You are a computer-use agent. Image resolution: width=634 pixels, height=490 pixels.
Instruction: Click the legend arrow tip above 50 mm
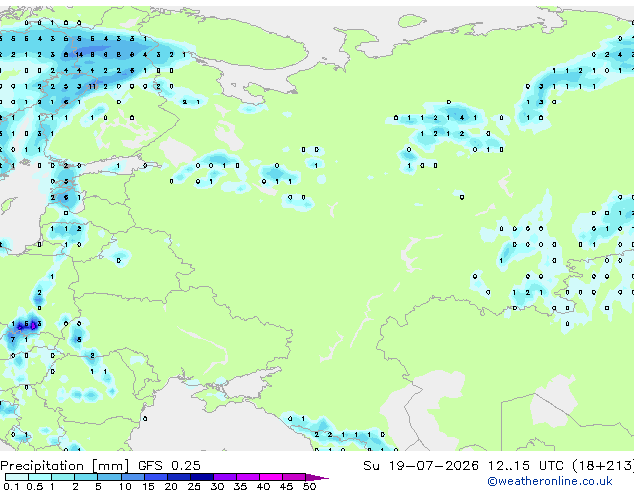[x=317, y=477]
